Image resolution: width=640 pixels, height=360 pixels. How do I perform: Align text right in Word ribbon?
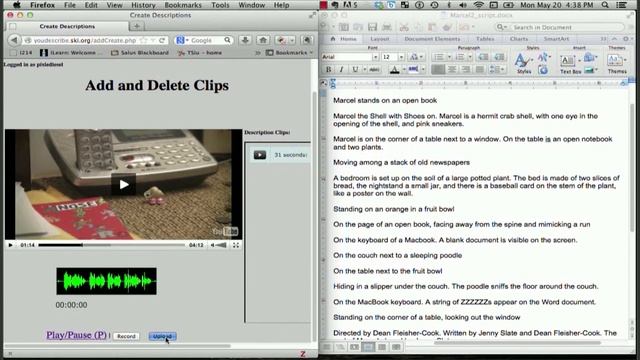(x=465, y=69)
